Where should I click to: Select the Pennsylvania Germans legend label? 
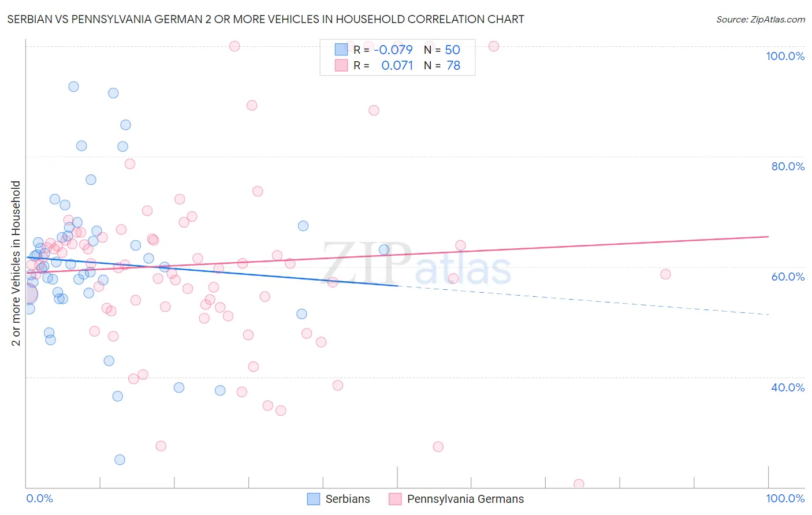click(x=465, y=499)
